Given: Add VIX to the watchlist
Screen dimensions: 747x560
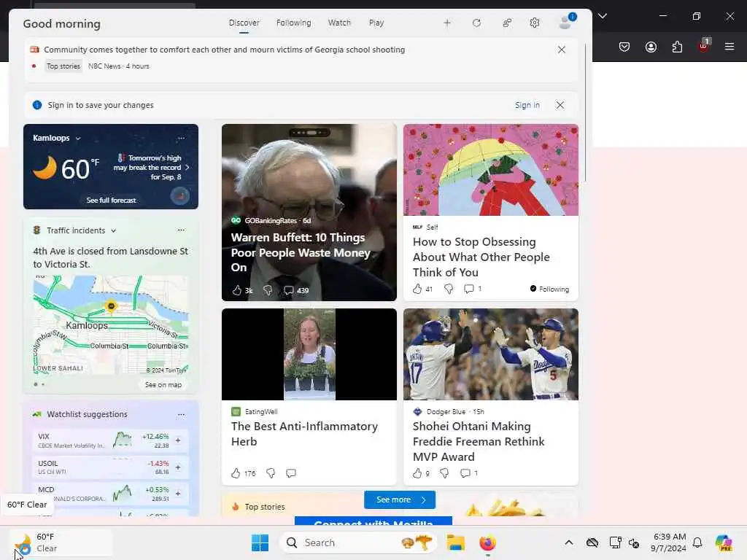Looking at the screenshot, I should 178,440.
